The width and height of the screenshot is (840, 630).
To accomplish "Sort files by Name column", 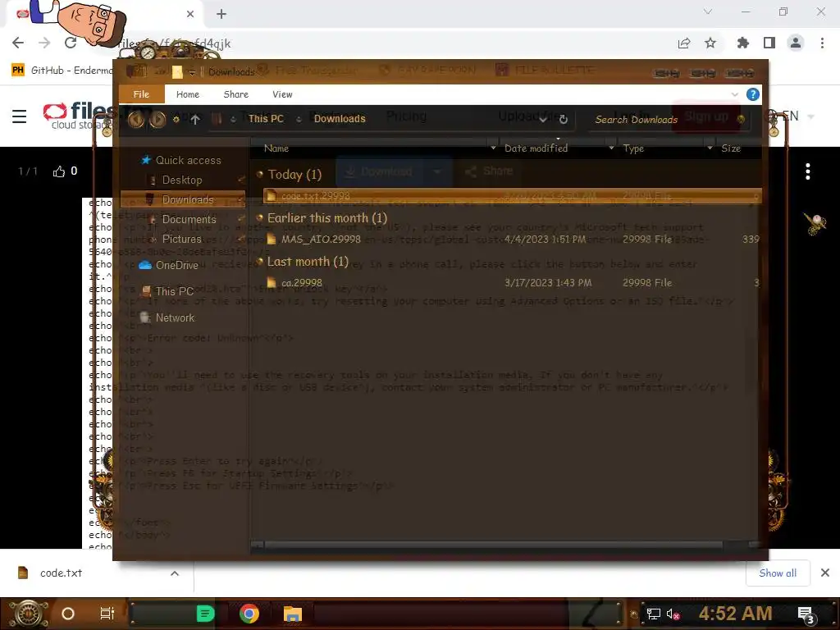I will pos(276,148).
